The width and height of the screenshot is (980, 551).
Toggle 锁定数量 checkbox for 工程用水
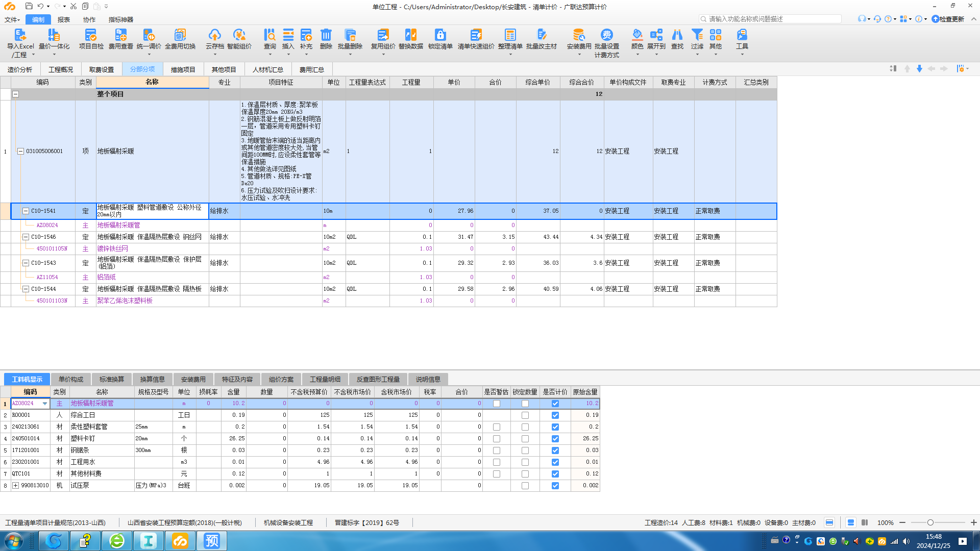point(525,462)
